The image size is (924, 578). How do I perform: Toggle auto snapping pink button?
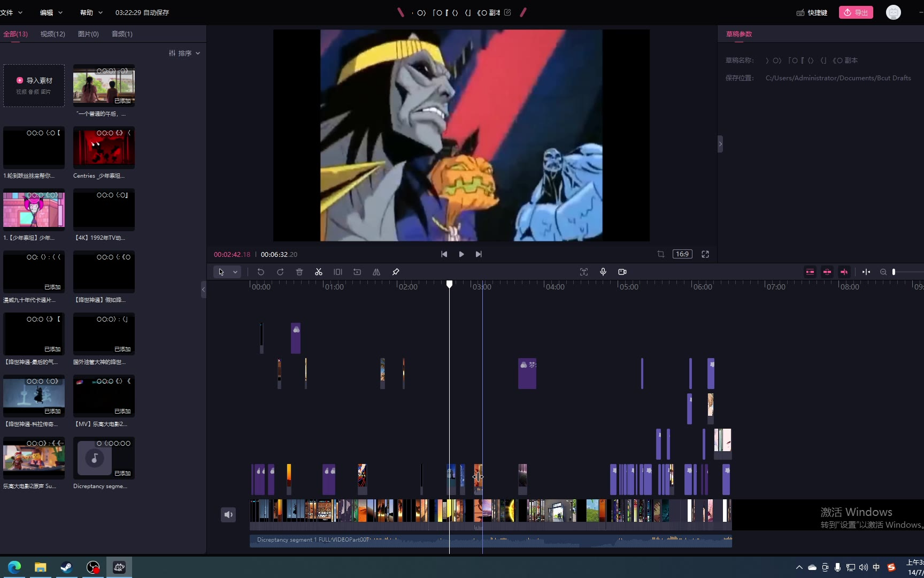827,272
